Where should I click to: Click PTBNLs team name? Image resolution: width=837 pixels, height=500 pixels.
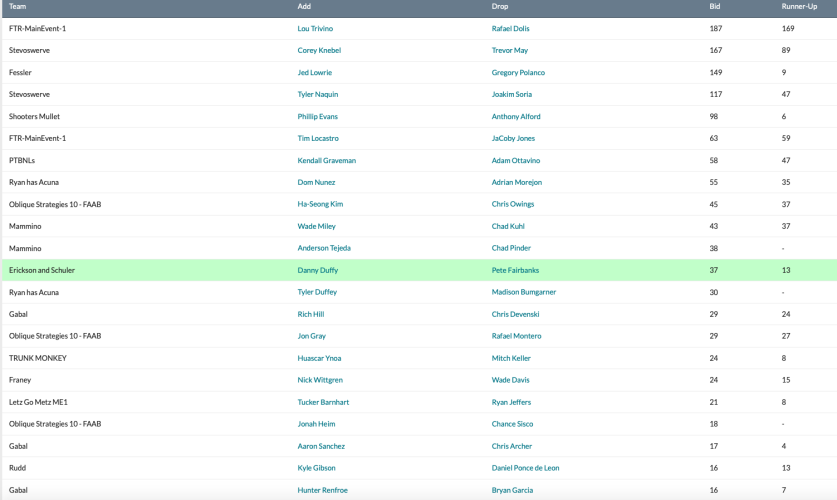(x=22, y=160)
